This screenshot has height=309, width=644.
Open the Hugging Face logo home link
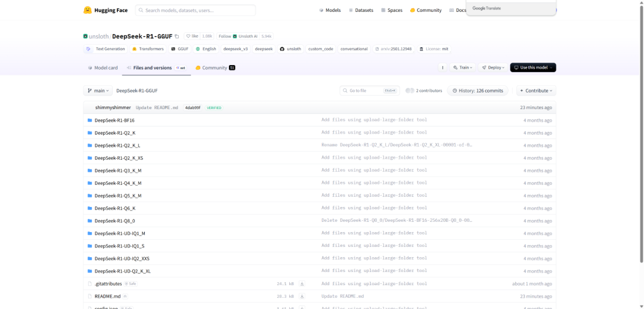[105, 10]
